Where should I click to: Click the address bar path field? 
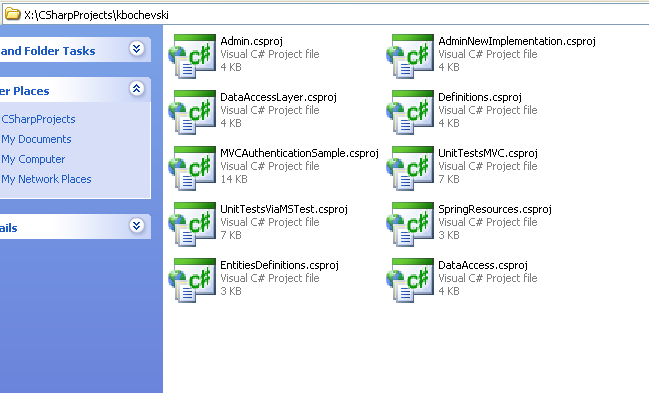tap(325, 14)
